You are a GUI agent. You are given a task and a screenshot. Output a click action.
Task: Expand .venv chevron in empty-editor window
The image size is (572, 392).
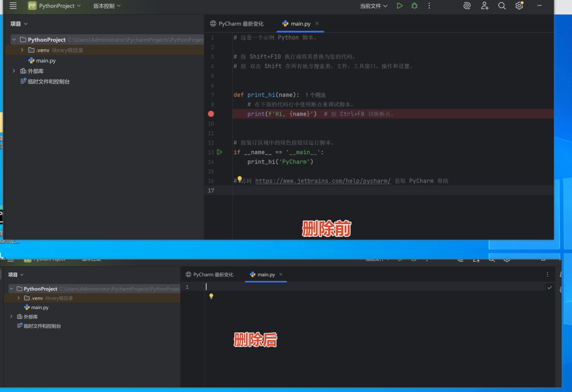19,298
